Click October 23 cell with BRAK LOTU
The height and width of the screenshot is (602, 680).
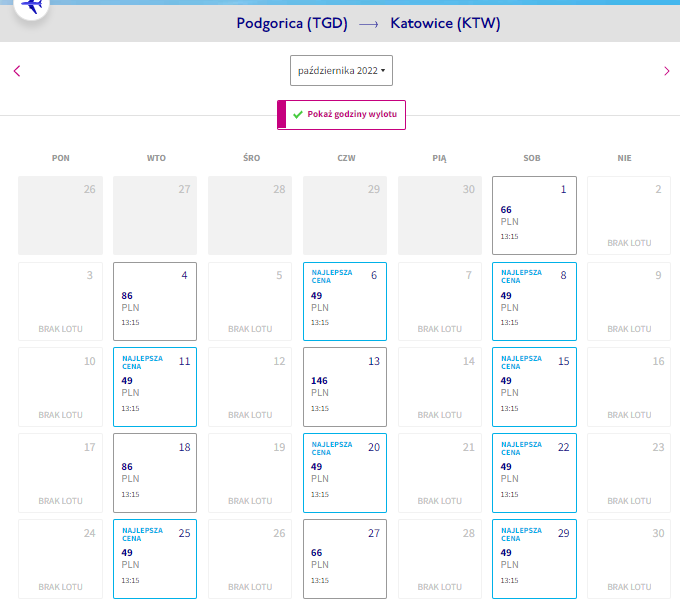coord(629,473)
